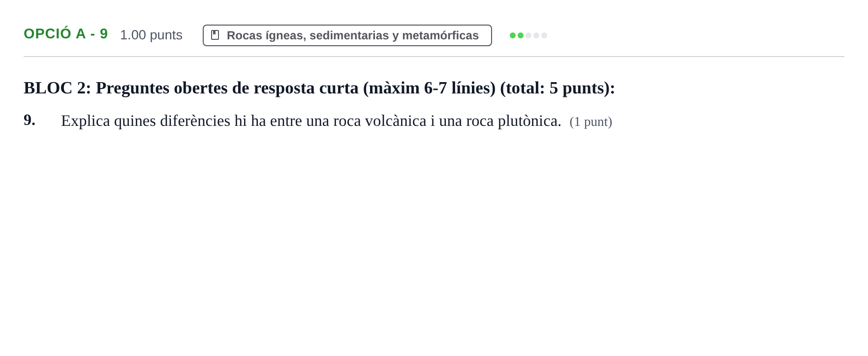This screenshot has height=356, width=868.
Task: Click the BLOC 2 heading text
Action: tap(319, 88)
